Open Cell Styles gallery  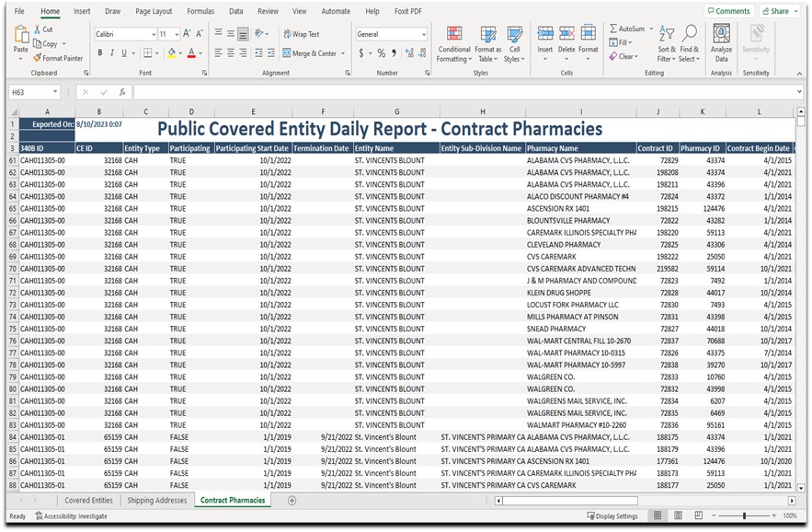point(514,44)
